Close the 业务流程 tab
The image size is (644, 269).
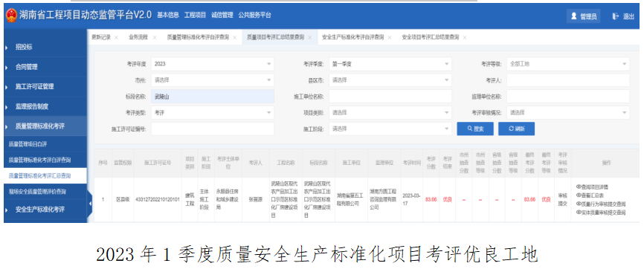point(155,37)
